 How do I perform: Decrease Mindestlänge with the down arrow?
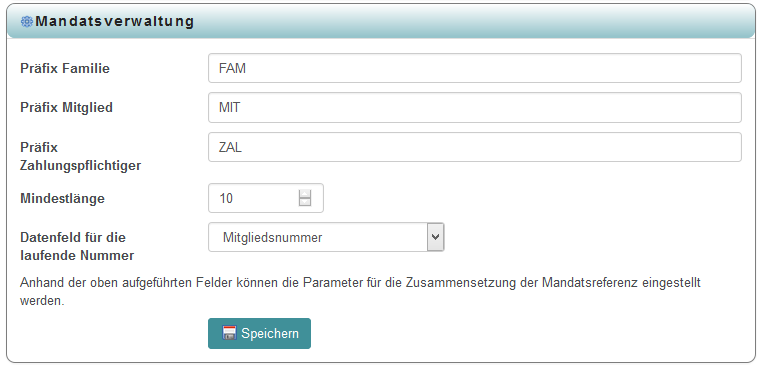coord(305,202)
